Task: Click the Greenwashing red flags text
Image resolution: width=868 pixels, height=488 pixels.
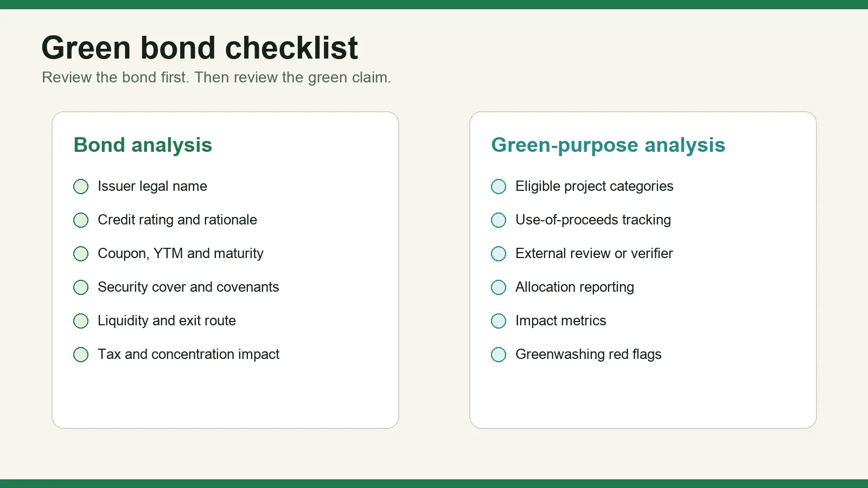Action: coord(589,354)
